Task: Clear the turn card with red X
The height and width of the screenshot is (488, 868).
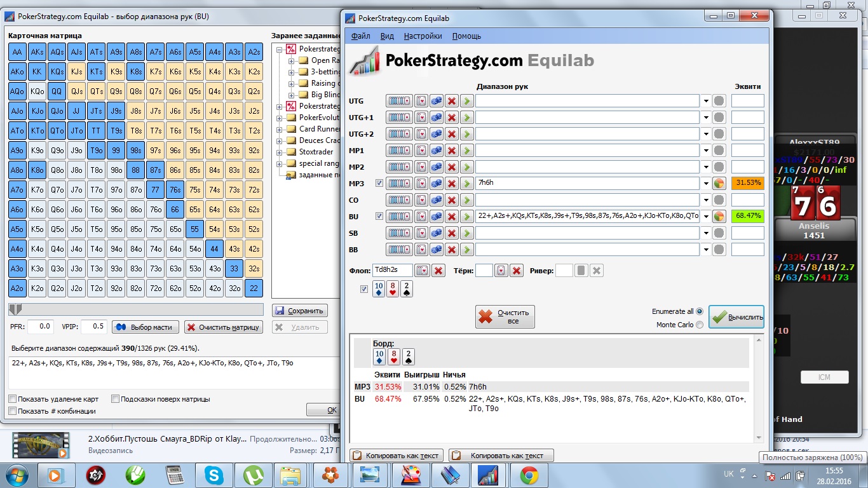Action: 517,271
